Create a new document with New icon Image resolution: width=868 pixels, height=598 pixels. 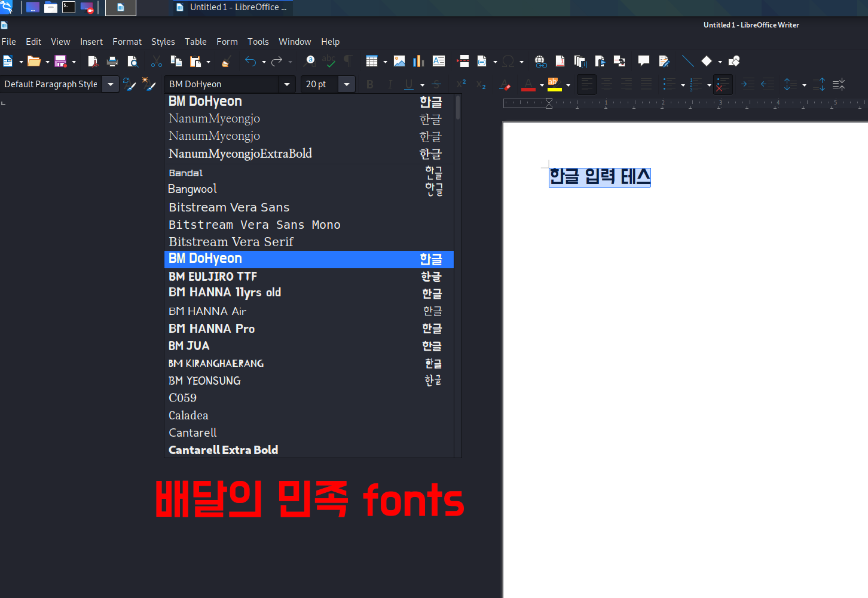pyautogui.click(x=8, y=61)
